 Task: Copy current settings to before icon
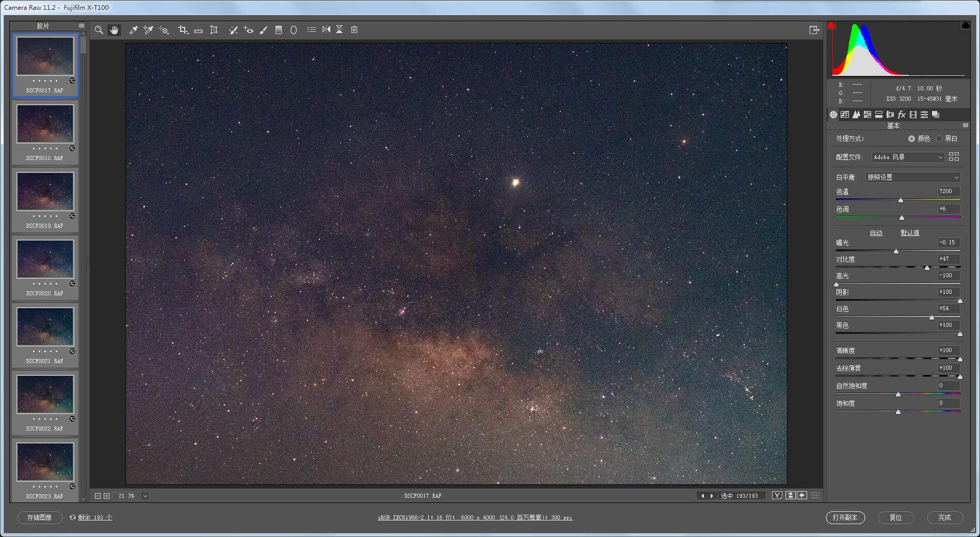click(802, 496)
